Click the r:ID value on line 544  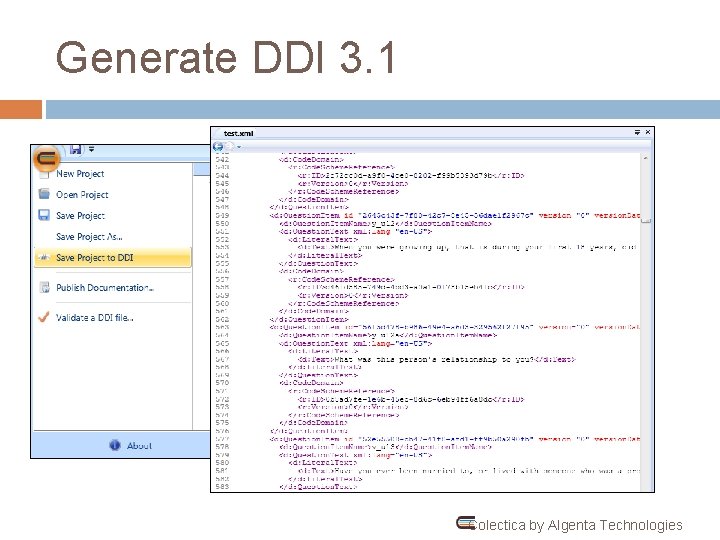coord(411,175)
